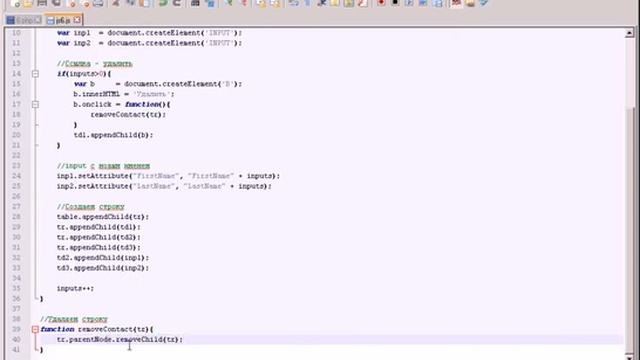Image resolution: width=640 pixels, height=360 pixels.
Task: Click the Paste toolbar icon
Action: [x=144, y=3]
